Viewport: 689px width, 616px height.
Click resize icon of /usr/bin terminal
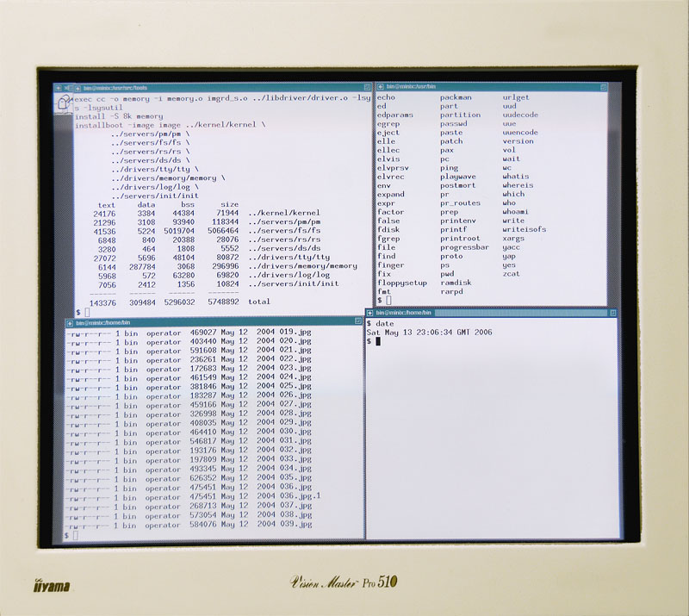604,87
